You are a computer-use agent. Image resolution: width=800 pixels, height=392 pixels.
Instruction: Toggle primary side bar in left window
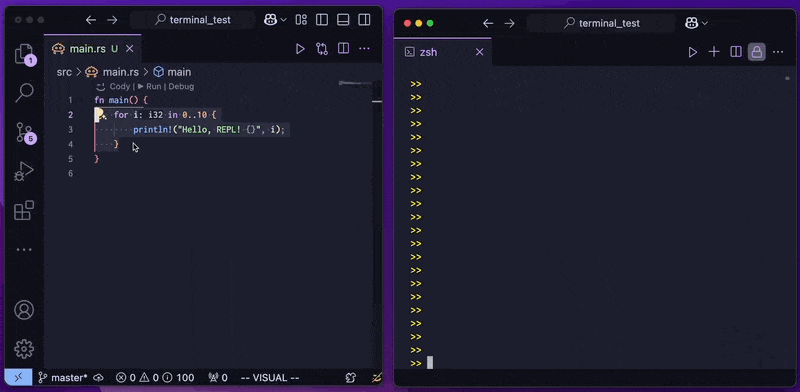click(322, 20)
